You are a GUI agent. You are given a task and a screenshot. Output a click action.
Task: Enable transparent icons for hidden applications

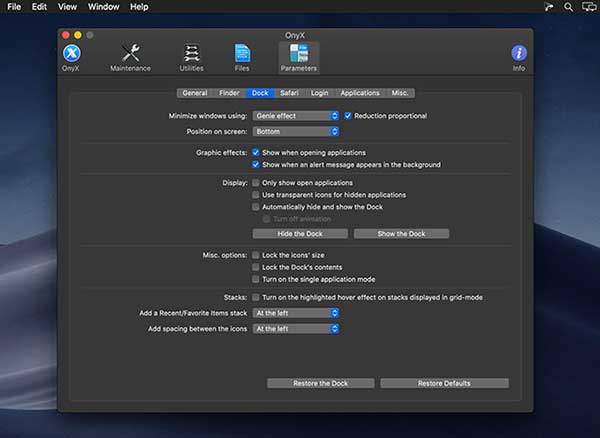point(256,195)
